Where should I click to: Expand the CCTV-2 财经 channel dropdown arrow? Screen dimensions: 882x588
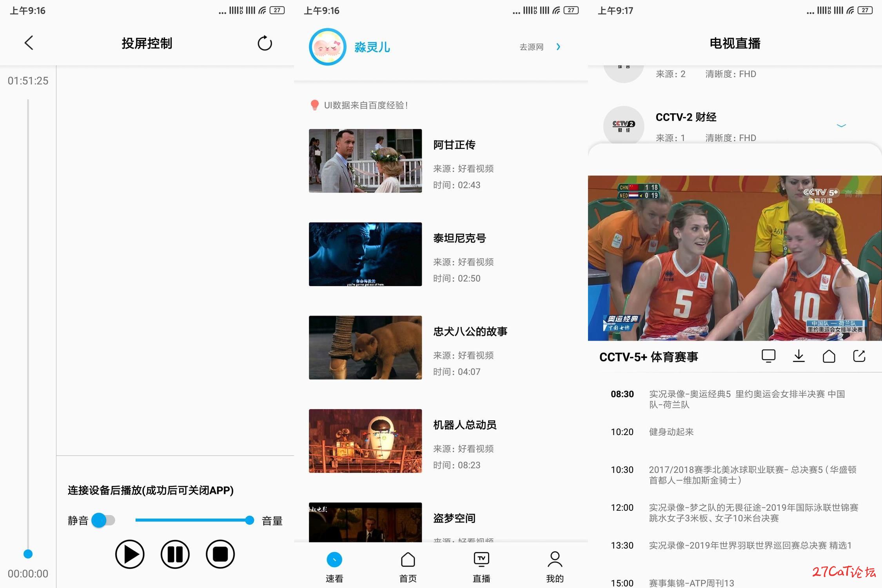coord(841,125)
